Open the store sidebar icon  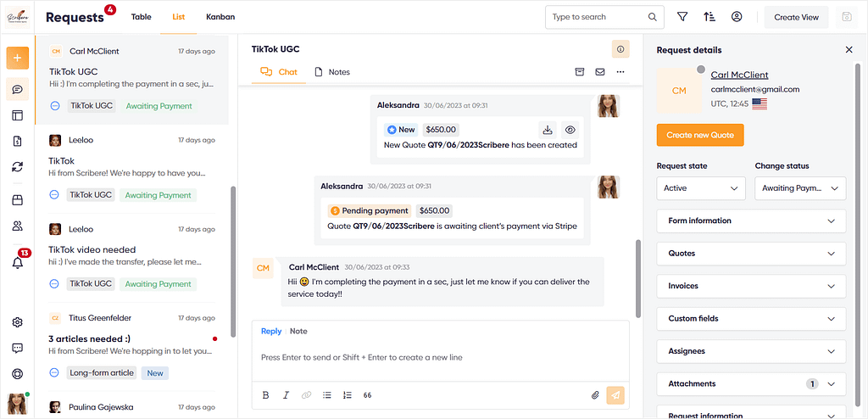coord(17,201)
